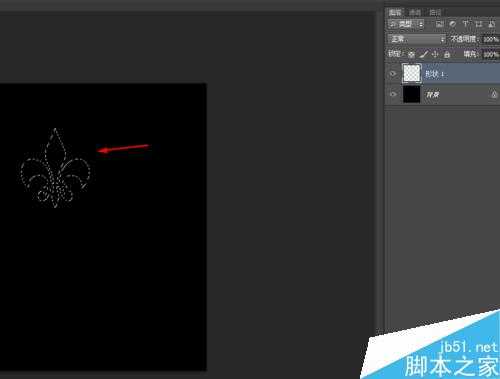The width and height of the screenshot is (500, 379).
Task: Filter layers by type (T) icon
Action: coord(465,24)
